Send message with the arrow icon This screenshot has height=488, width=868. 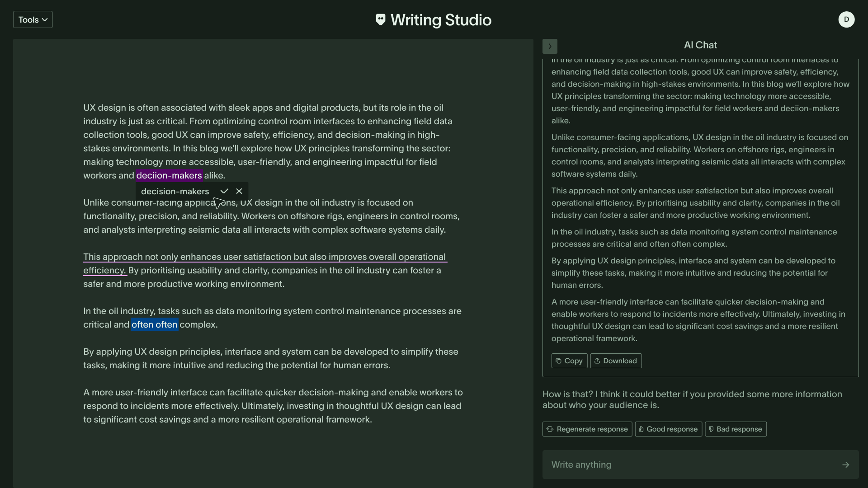(x=845, y=465)
